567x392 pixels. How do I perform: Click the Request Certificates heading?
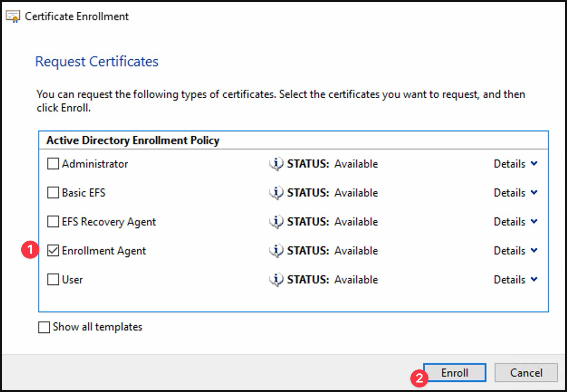[97, 62]
